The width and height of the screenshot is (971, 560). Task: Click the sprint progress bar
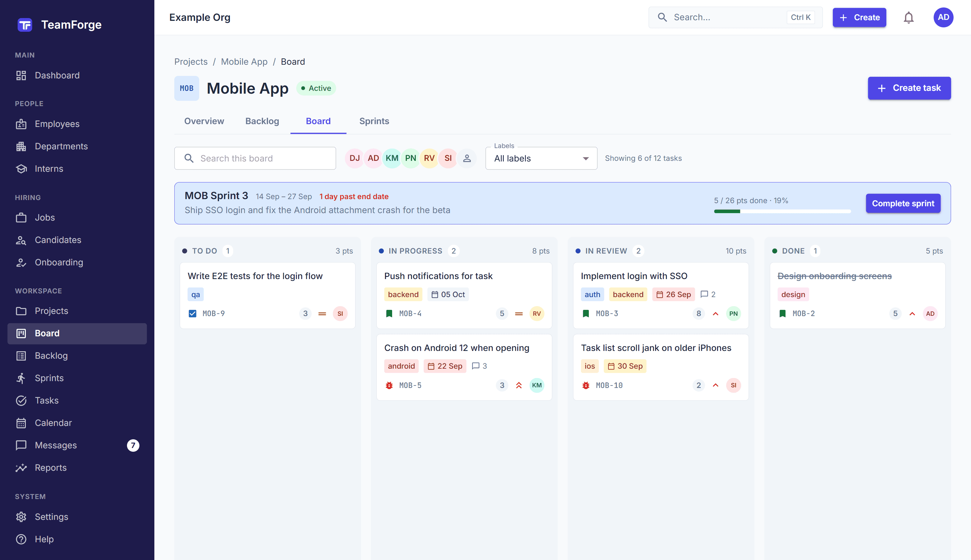pyautogui.click(x=782, y=211)
